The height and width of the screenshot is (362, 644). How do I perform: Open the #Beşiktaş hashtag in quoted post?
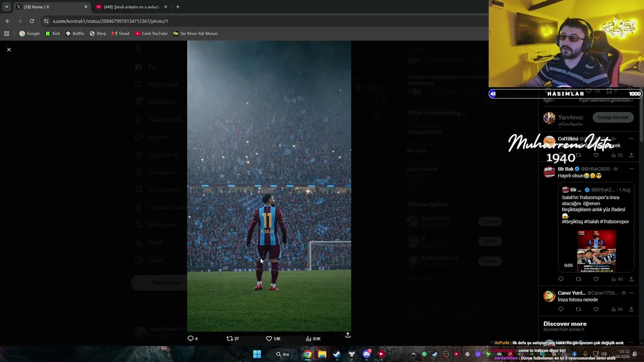click(572, 222)
